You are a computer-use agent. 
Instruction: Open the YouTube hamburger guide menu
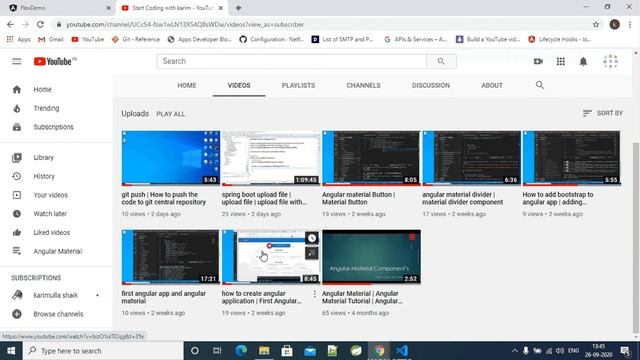(x=17, y=61)
